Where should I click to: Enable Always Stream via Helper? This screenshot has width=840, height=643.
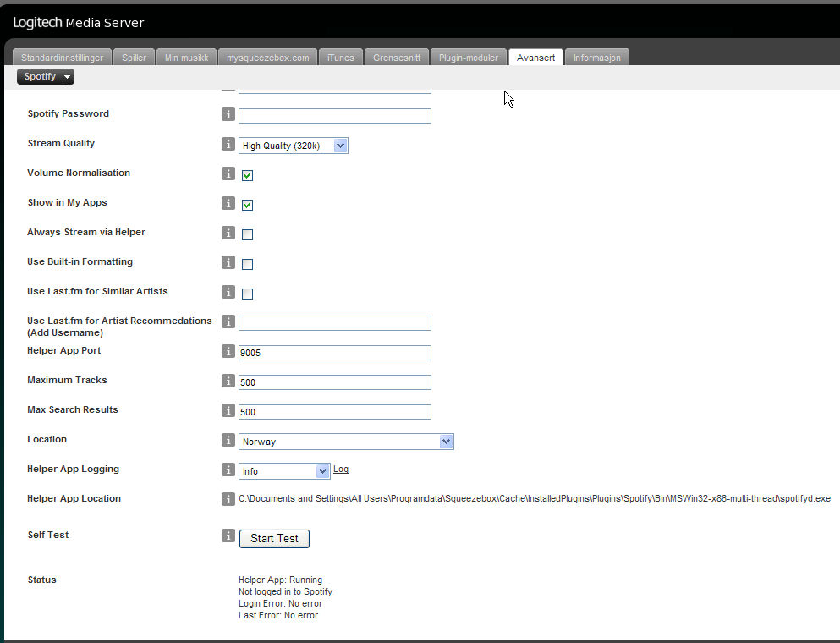click(248, 234)
